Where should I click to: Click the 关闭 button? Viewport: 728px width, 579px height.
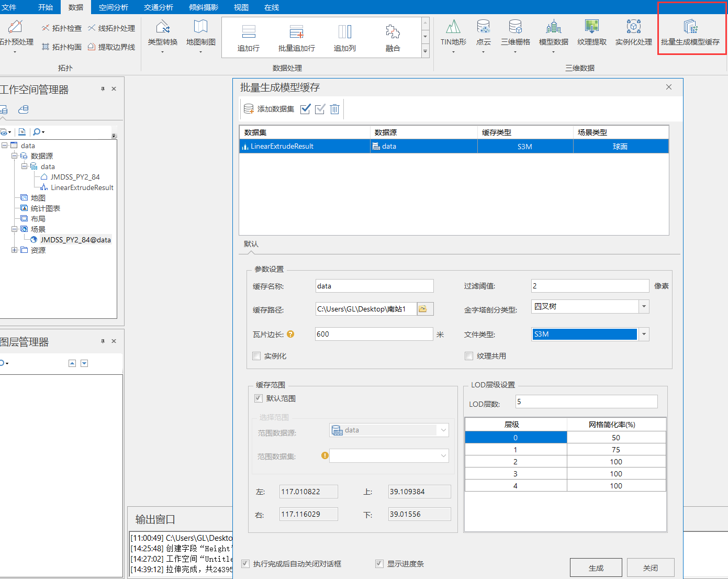click(651, 567)
